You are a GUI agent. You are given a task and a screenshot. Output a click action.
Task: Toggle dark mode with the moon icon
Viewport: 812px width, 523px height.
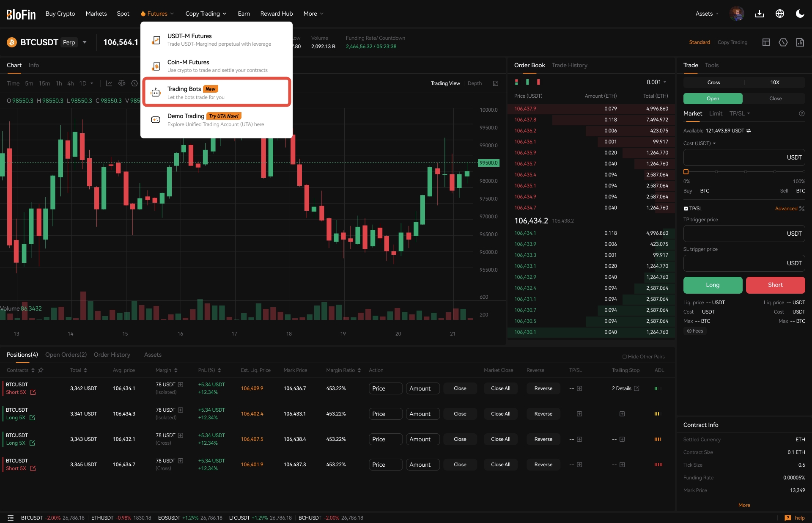tap(800, 13)
